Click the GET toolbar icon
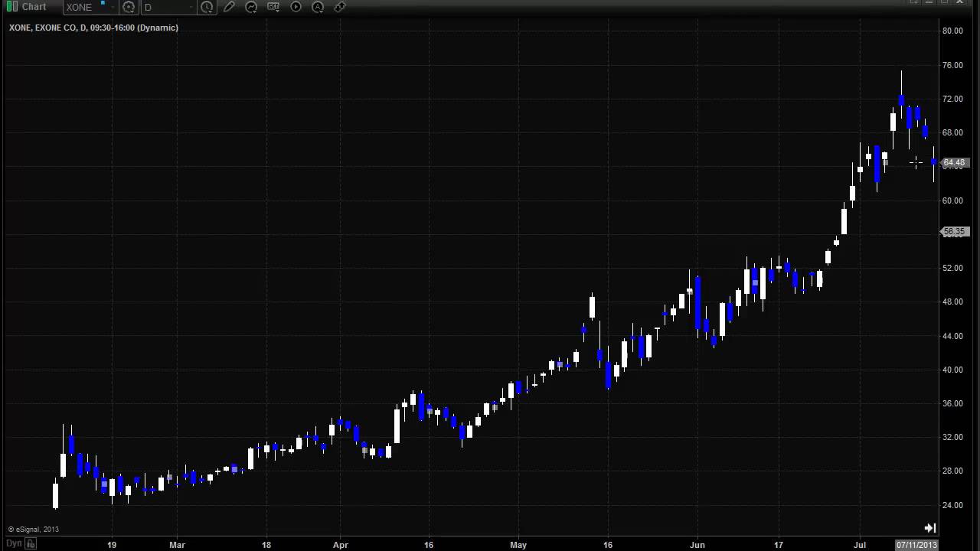This screenshot has width=980, height=551. click(273, 7)
